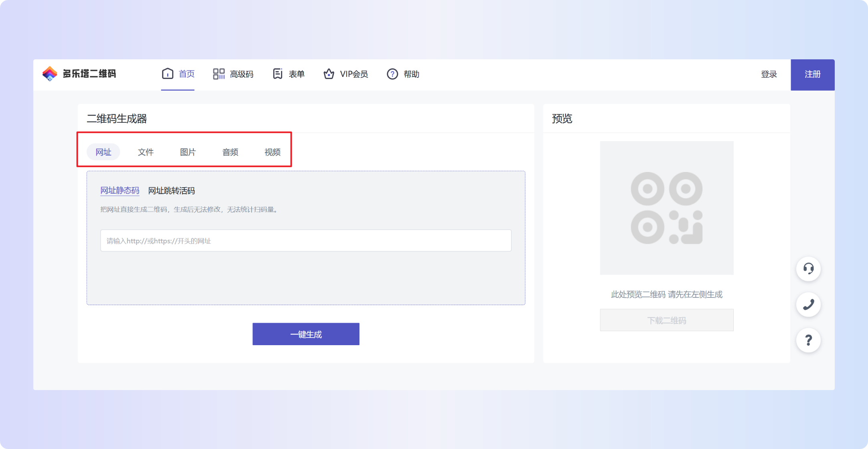
Task: Open the 登录 login link
Action: click(769, 75)
